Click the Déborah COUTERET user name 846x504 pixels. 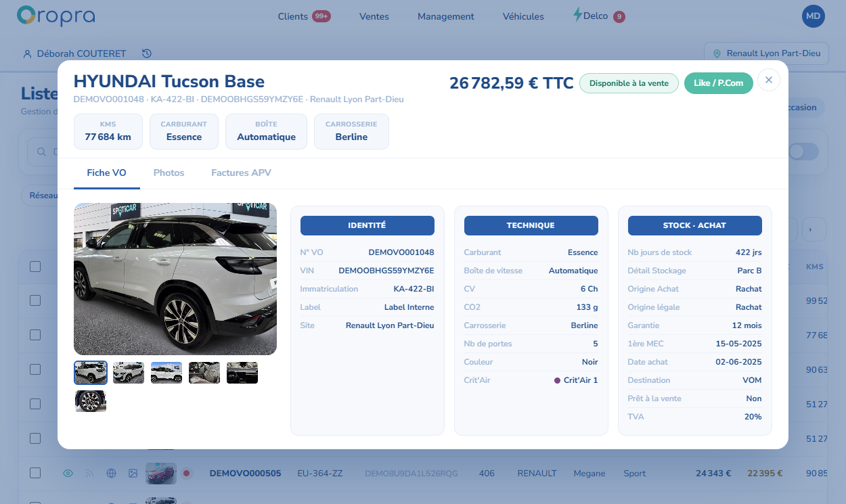(81, 53)
